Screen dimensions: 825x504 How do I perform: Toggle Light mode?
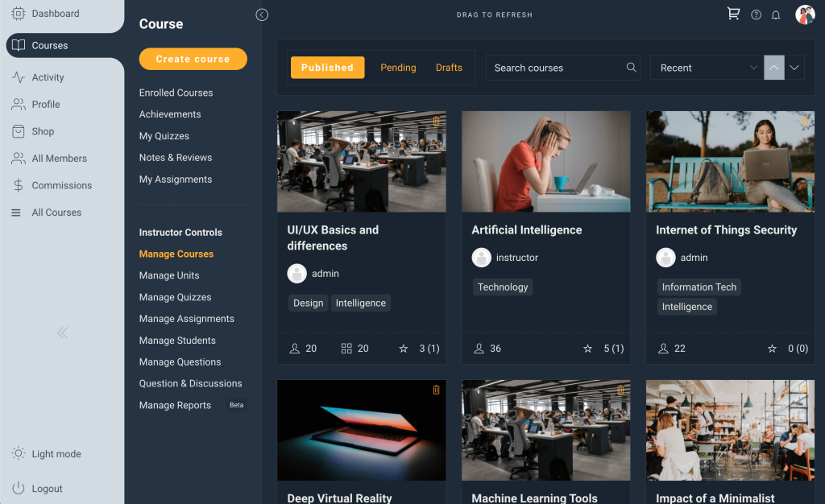(x=46, y=453)
